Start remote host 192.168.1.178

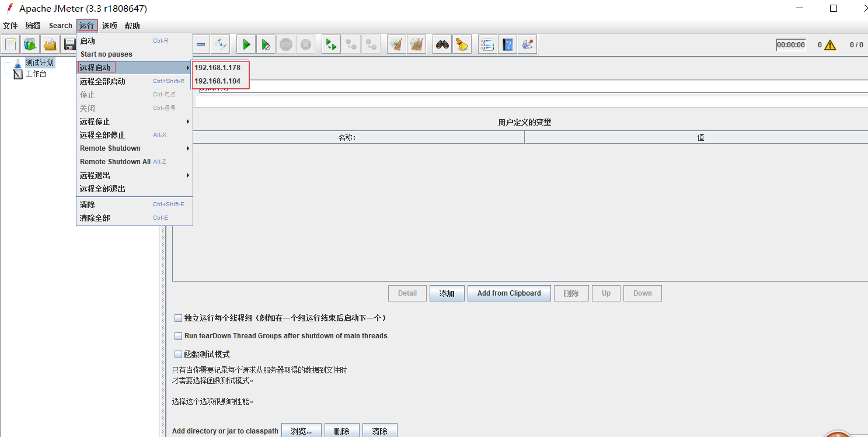pyautogui.click(x=220, y=68)
